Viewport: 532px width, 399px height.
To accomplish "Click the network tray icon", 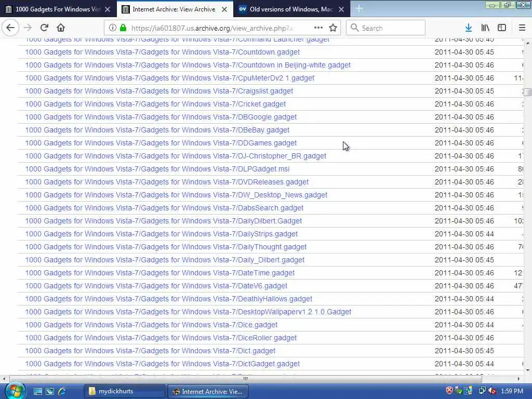I will (482, 391).
